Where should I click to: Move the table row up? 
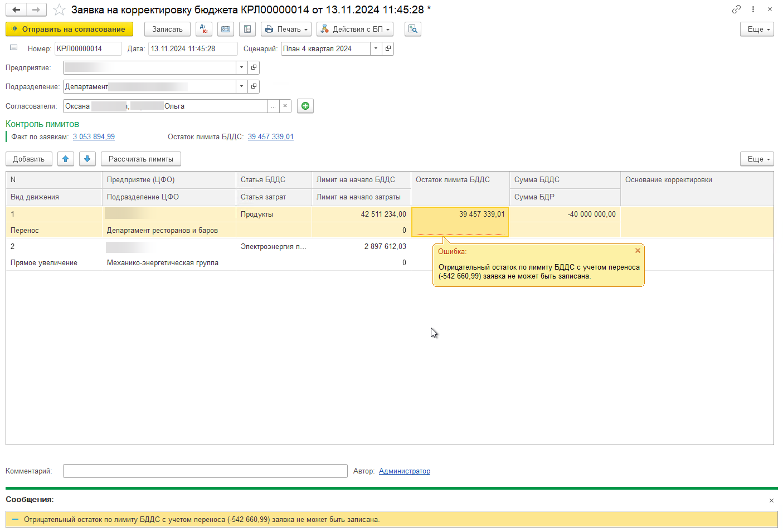66,159
